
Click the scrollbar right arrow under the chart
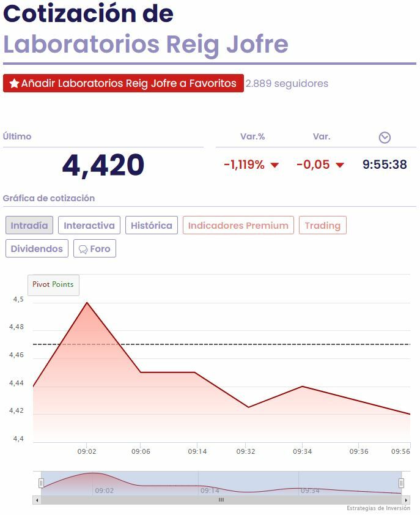[x=406, y=500]
